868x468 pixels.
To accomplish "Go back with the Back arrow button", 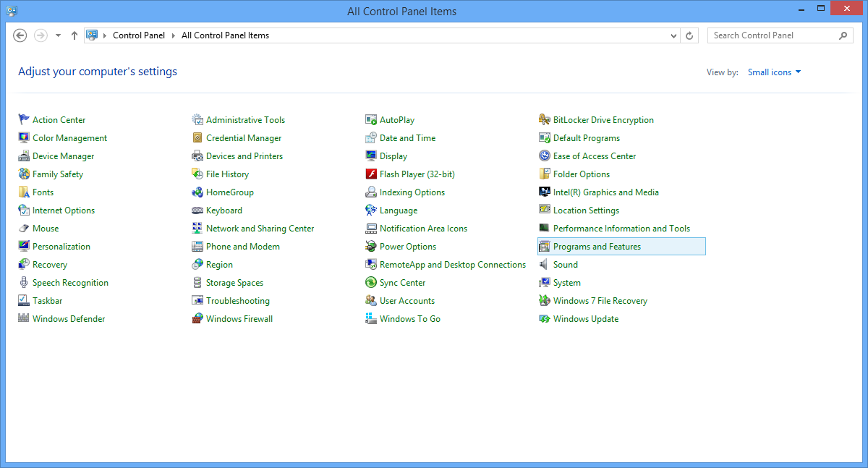I will (x=20, y=35).
